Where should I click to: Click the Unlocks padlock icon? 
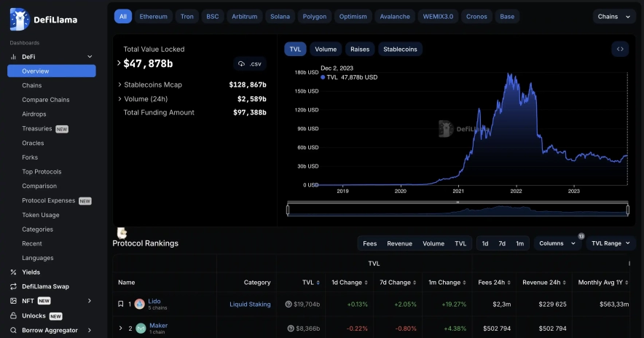coord(14,316)
